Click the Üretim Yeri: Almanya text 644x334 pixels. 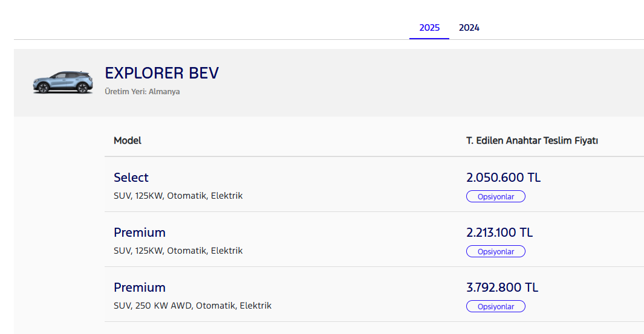(142, 92)
